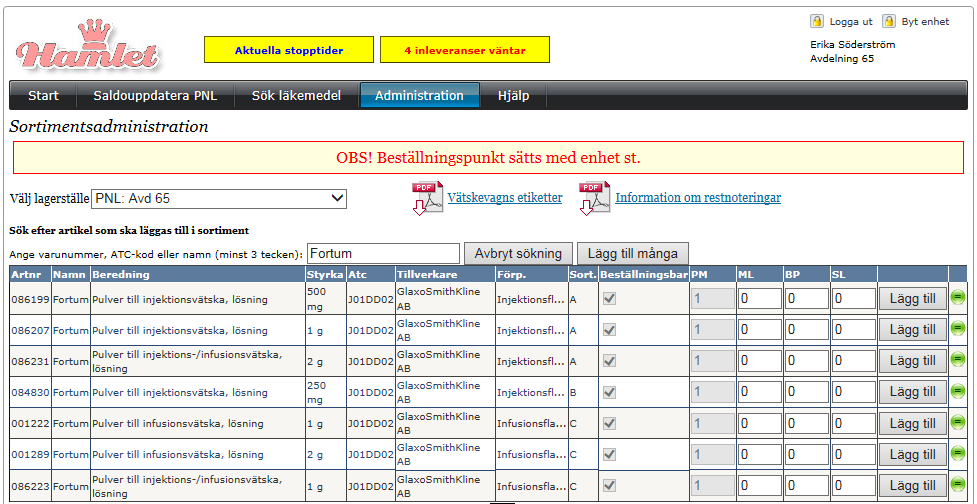Click Lägg till många button

[633, 254]
